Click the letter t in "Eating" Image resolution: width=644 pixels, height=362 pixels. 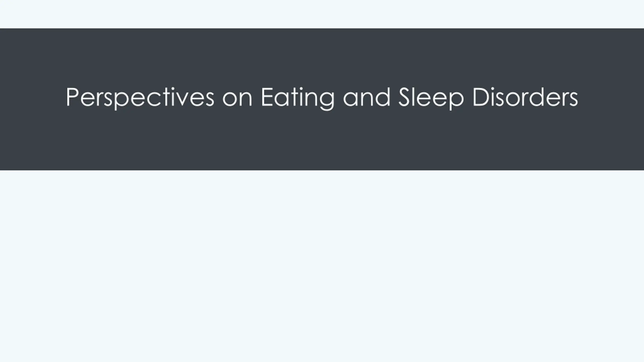pyautogui.click(x=293, y=98)
